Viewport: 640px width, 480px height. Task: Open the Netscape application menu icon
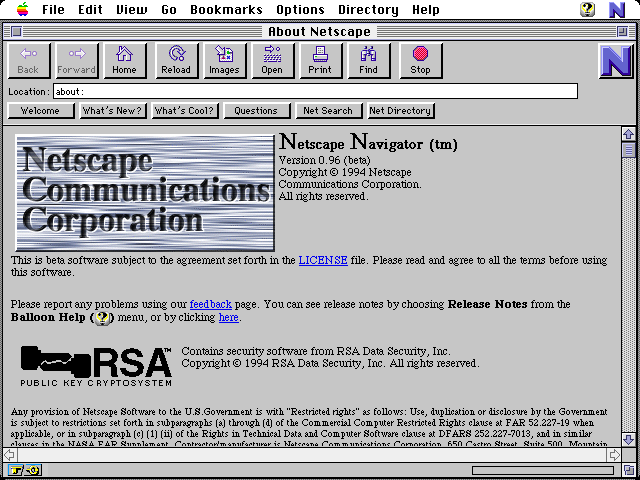(617, 10)
